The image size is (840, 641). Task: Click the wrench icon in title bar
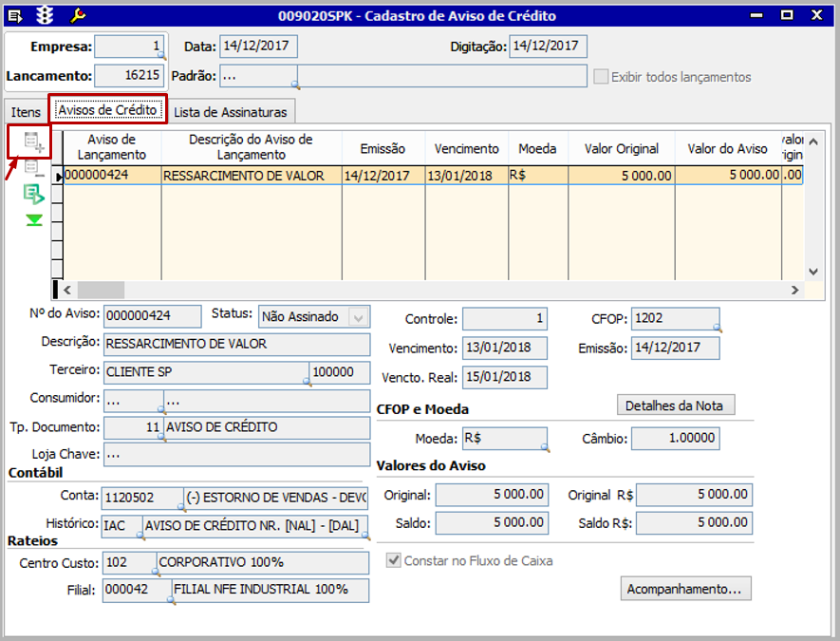pos(79,15)
